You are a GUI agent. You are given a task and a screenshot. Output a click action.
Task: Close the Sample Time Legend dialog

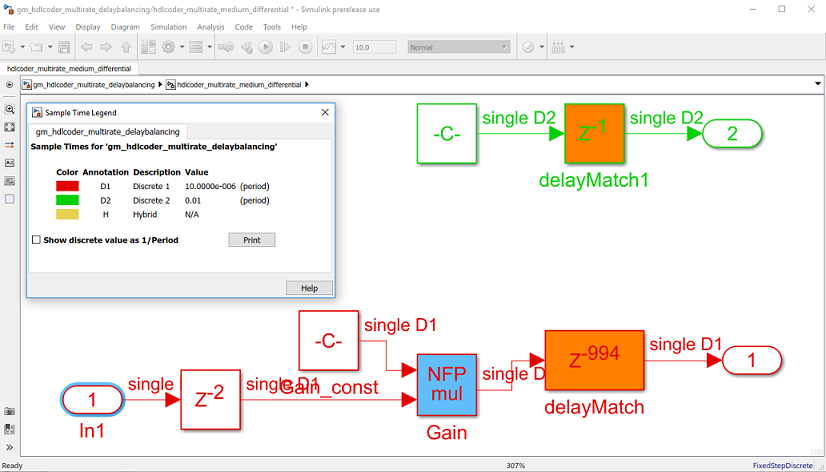[x=325, y=112]
